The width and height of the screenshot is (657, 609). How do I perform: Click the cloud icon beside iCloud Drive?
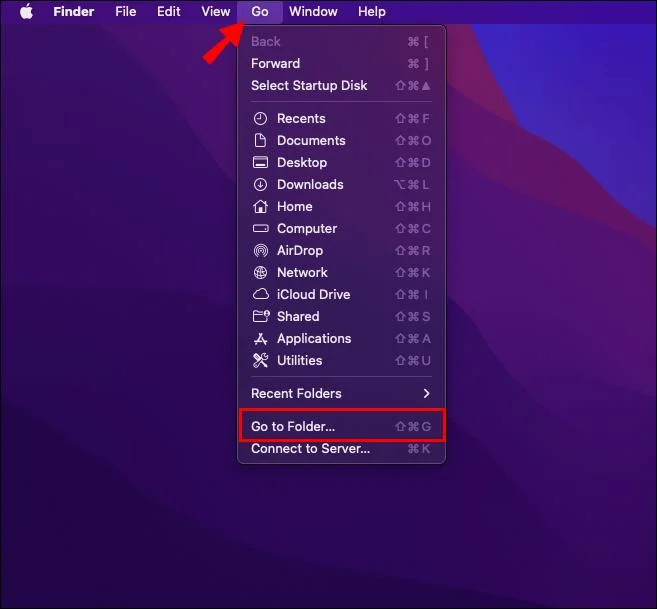260,295
